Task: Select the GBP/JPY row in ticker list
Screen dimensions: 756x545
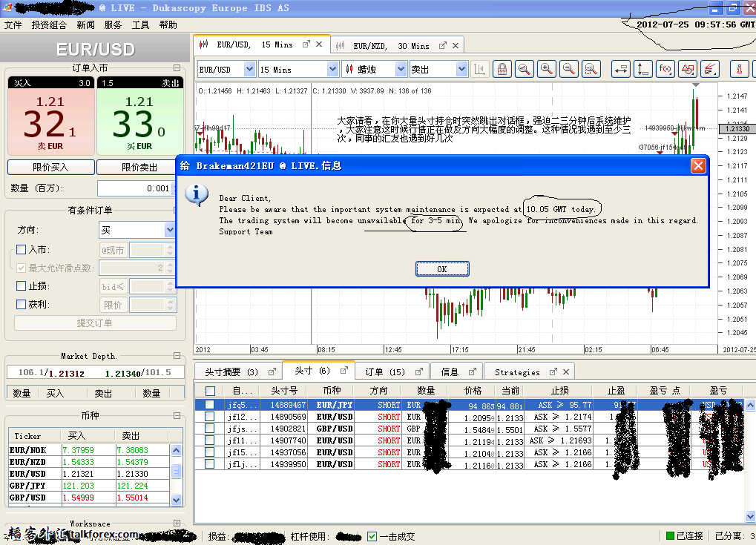Action: [89, 486]
